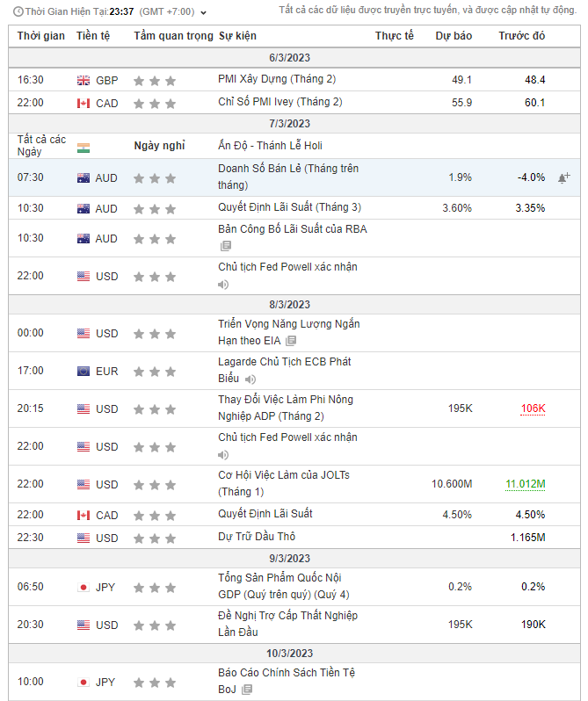Viewport: 588px width, 701px height.
Task: Click the Tầm quan trọng column header
Action: [173, 36]
